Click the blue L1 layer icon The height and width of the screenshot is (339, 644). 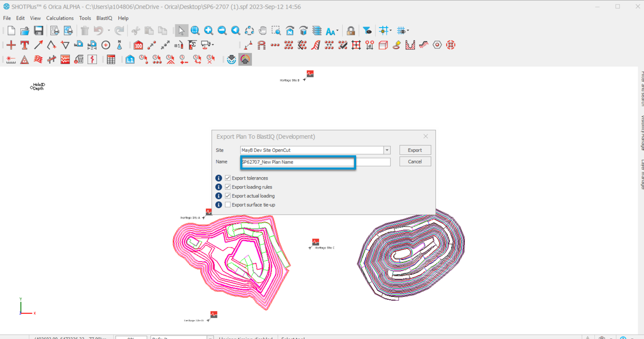click(130, 60)
